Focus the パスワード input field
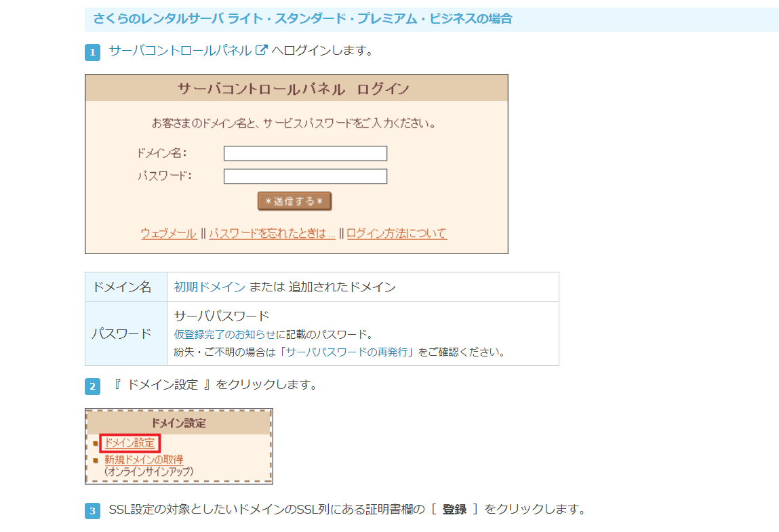The image size is (779, 532). (305, 176)
